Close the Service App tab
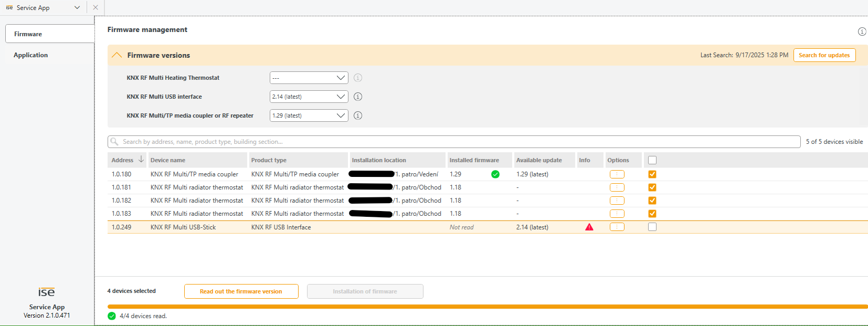Viewport: 868px width, 326px height. pyautogui.click(x=96, y=7)
